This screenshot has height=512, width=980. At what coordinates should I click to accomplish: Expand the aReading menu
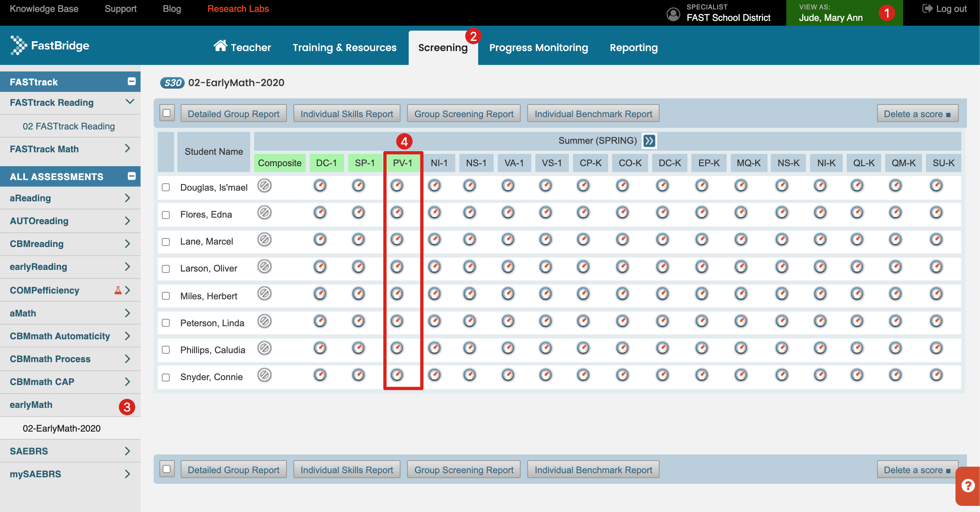pos(128,198)
